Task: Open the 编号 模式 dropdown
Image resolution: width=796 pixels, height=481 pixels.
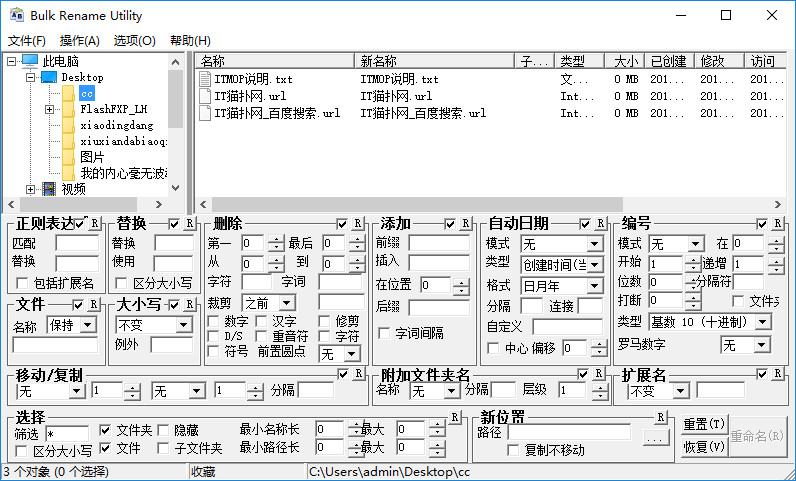Action: [x=696, y=244]
